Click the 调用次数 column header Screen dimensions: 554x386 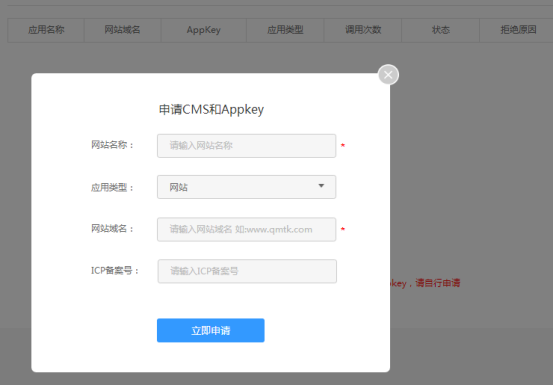click(x=363, y=30)
